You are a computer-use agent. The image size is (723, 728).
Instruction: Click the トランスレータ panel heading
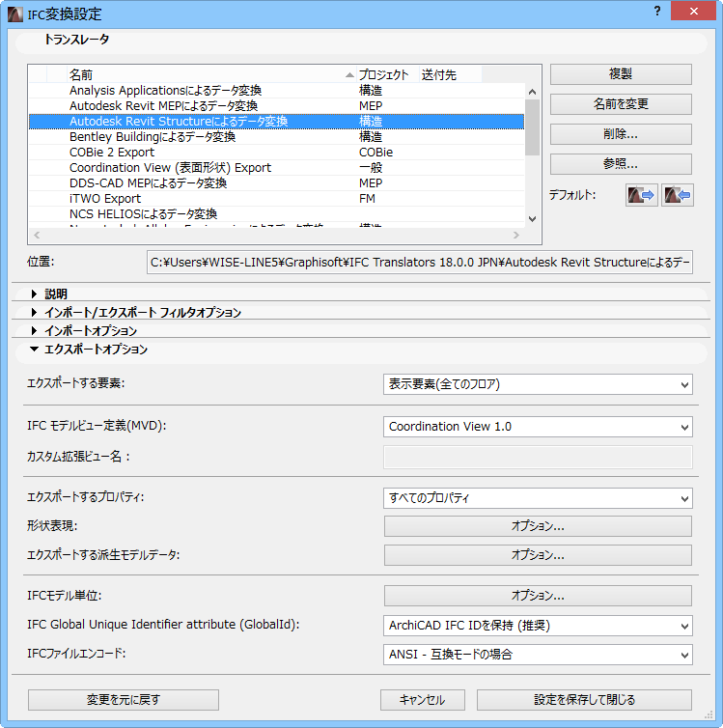click(x=77, y=40)
